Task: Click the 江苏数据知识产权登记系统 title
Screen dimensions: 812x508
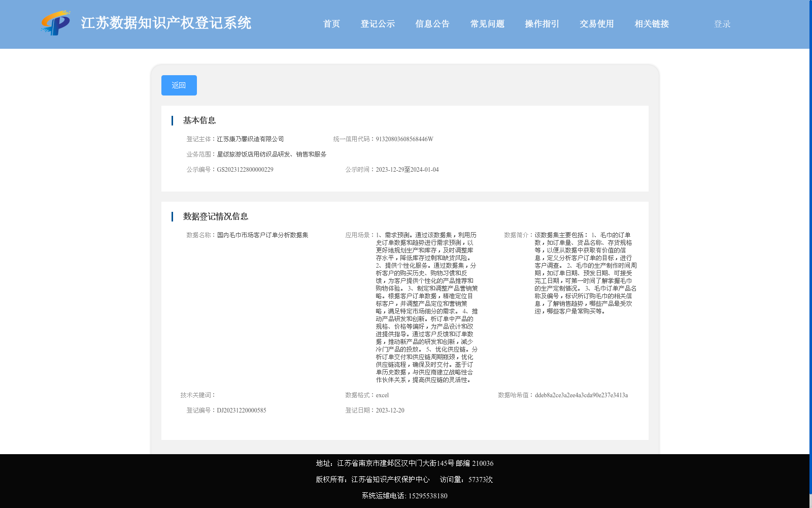Action: (x=166, y=23)
